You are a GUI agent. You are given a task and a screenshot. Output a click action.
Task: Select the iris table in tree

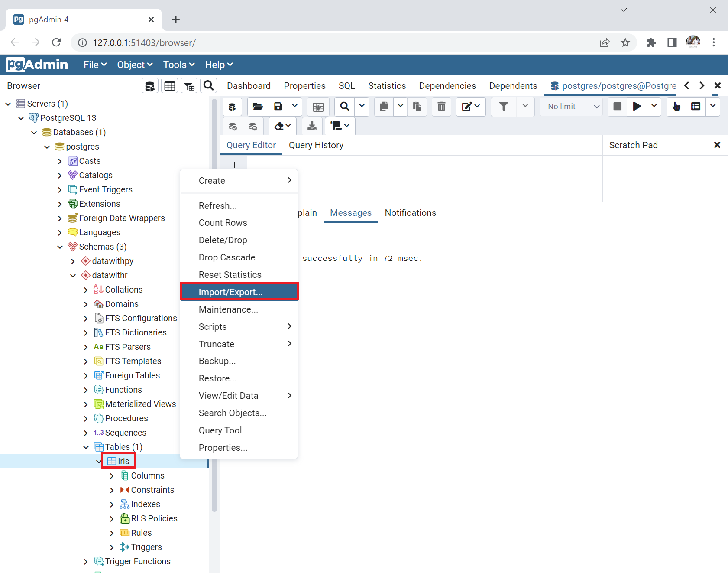[118, 461]
